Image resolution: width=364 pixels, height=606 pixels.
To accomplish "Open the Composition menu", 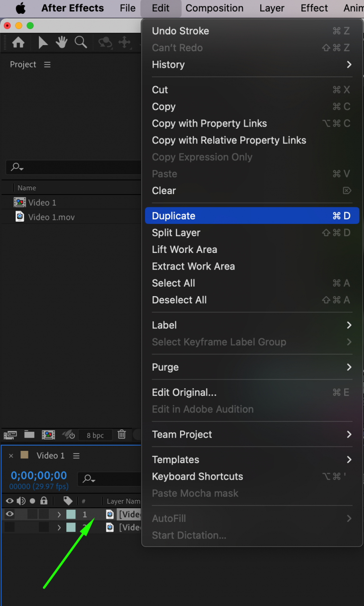I will click(x=214, y=8).
